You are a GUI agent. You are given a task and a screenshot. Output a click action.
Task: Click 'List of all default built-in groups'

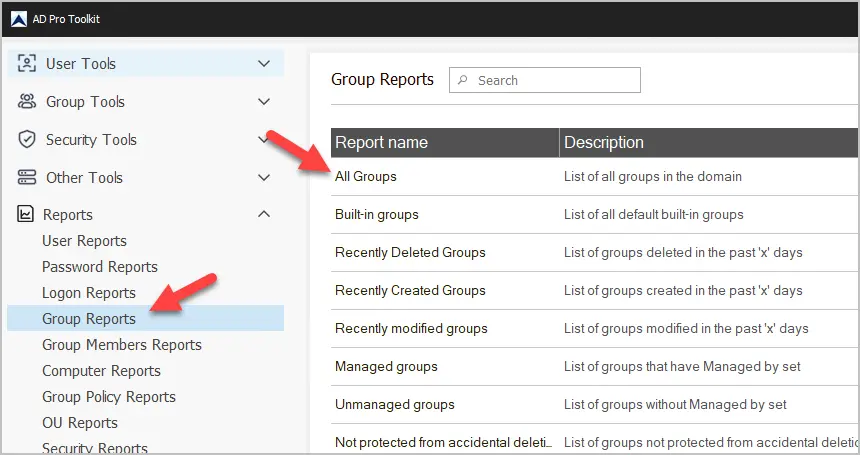click(654, 214)
